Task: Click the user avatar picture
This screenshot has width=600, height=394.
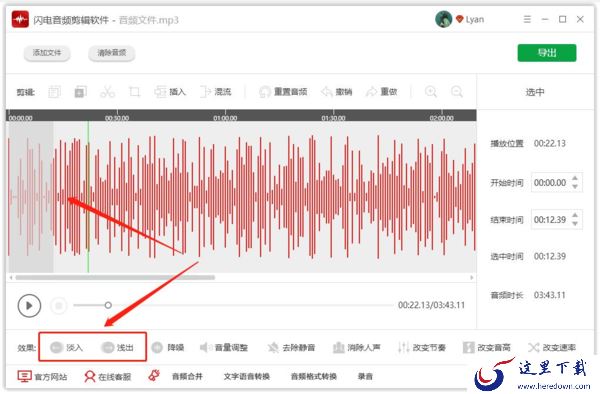Action: pyautogui.click(x=443, y=19)
